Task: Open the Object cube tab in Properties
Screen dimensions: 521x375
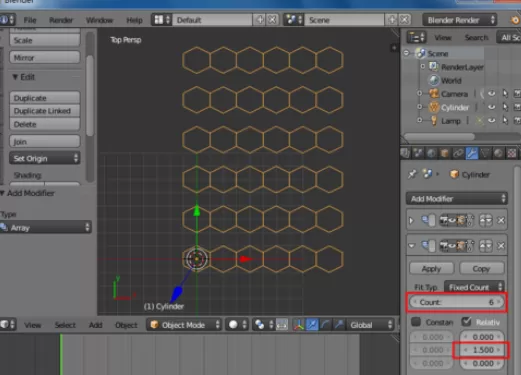Action: [x=444, y=153]
